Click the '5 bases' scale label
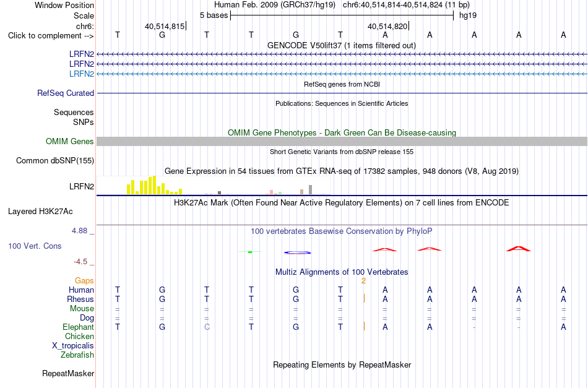The image size is (588, 388). coord(214,15)
